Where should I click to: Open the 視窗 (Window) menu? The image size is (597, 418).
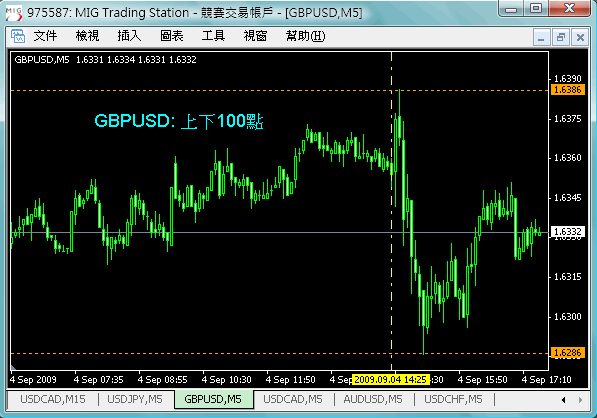click(255, 36)
